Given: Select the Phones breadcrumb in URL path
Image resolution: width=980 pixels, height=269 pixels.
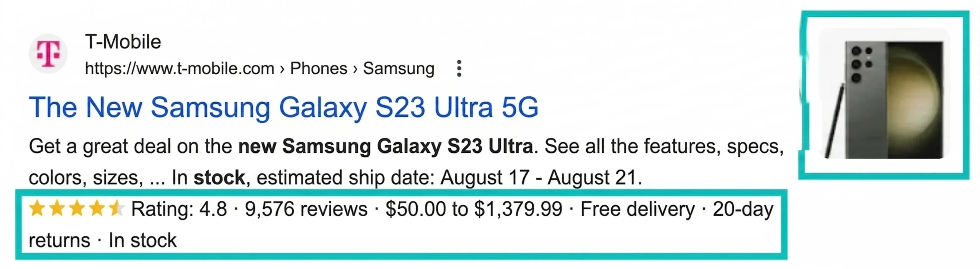Looking at the screenshot, I should tap(318, 68).
